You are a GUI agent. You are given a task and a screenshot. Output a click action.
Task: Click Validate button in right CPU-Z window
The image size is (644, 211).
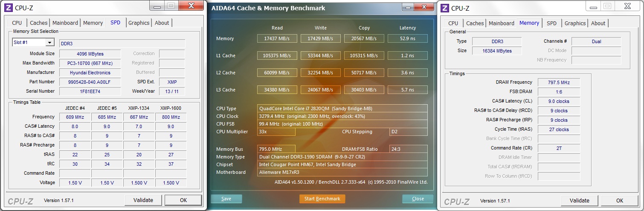coord(580,200)
